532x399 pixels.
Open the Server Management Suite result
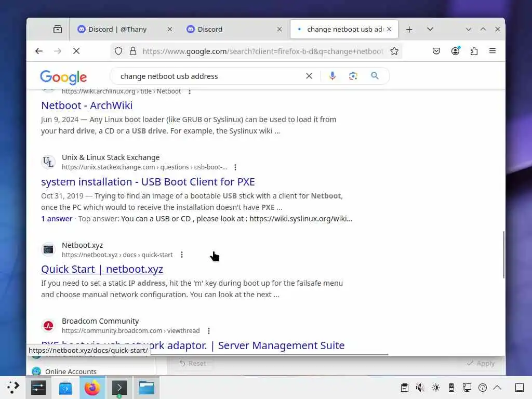click(x=193, y=345)
